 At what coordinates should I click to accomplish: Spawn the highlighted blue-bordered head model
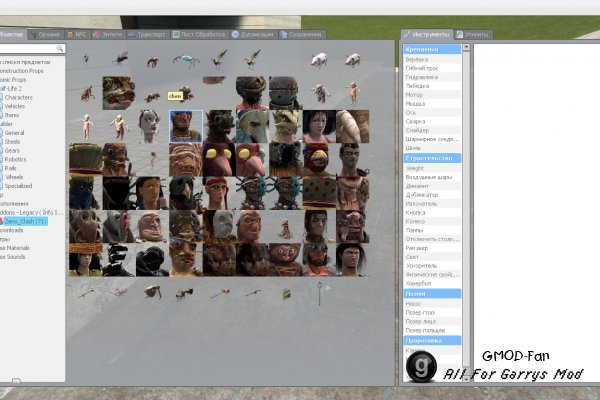coord(186,126)
